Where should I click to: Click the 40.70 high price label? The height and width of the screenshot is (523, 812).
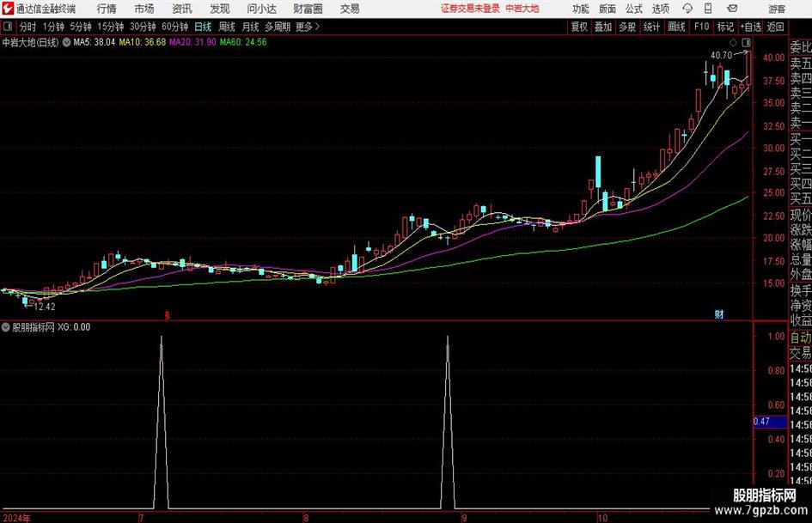tap(722, 56)
